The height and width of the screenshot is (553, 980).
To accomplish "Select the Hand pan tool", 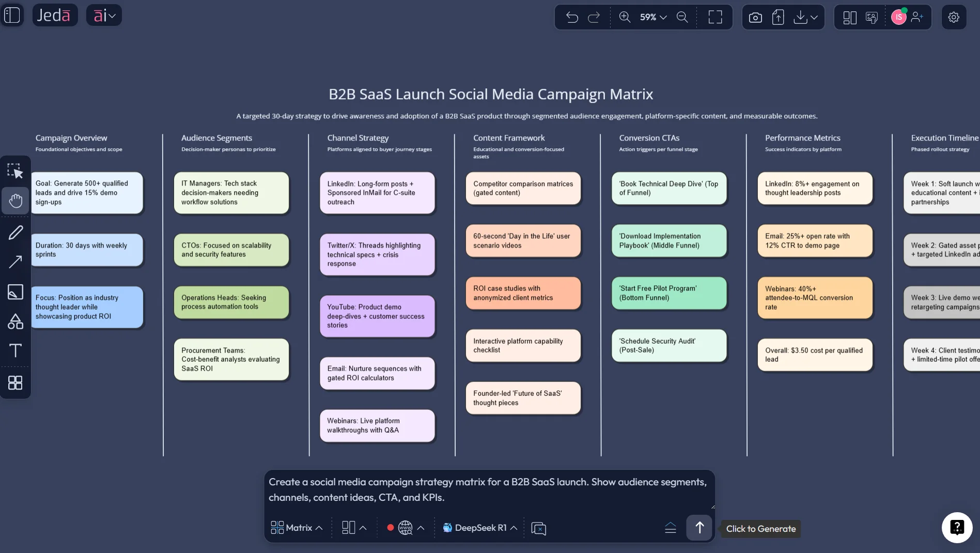I will pos(15,201).
